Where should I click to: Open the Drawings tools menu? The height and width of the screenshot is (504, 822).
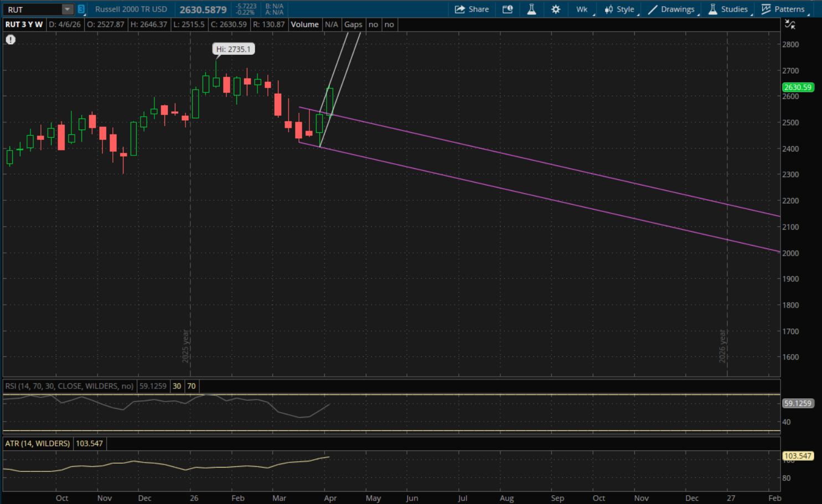(671, 9)
